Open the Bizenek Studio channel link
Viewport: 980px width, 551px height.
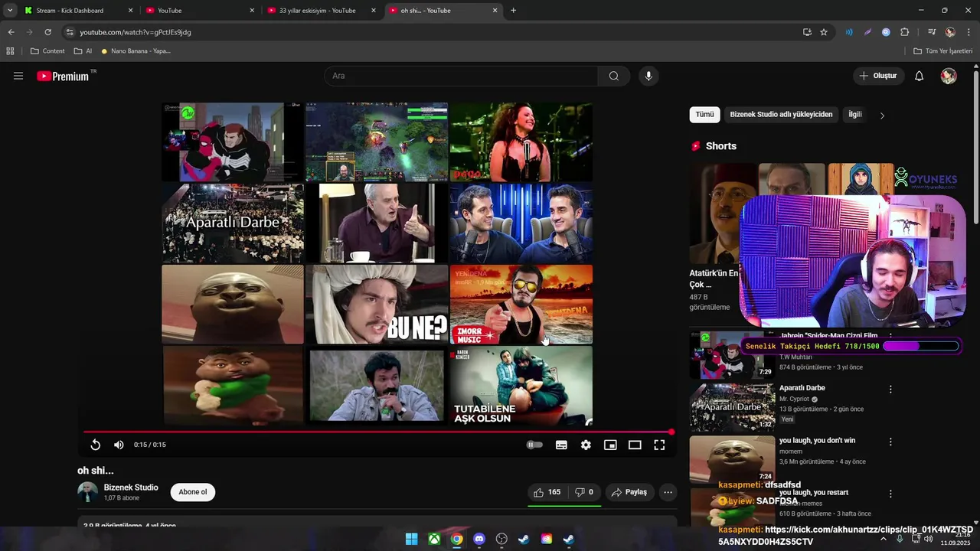tap(131, 487)
